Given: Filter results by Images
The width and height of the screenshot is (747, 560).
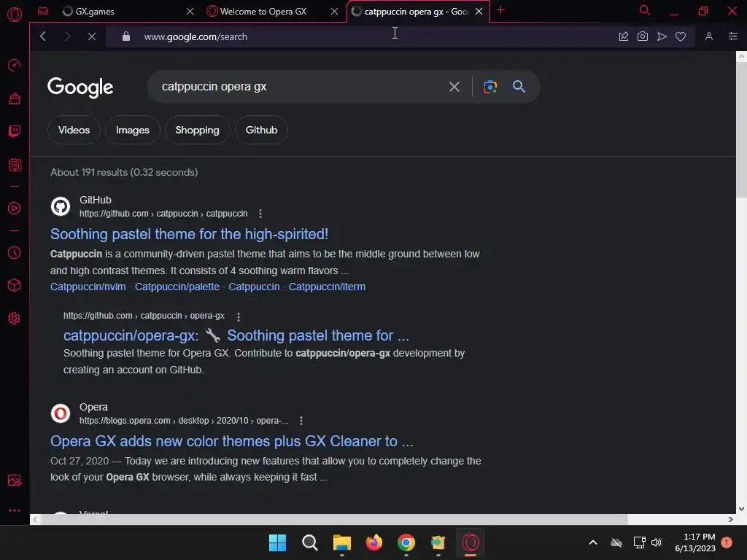Looking at the screenshot, I should point(133,130).
